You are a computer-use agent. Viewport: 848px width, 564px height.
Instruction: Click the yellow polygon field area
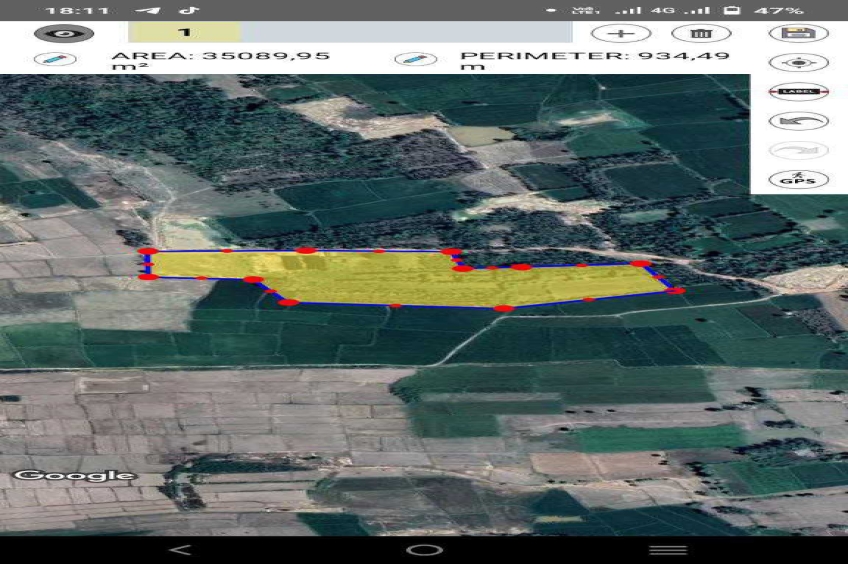[x=380, y=278]
